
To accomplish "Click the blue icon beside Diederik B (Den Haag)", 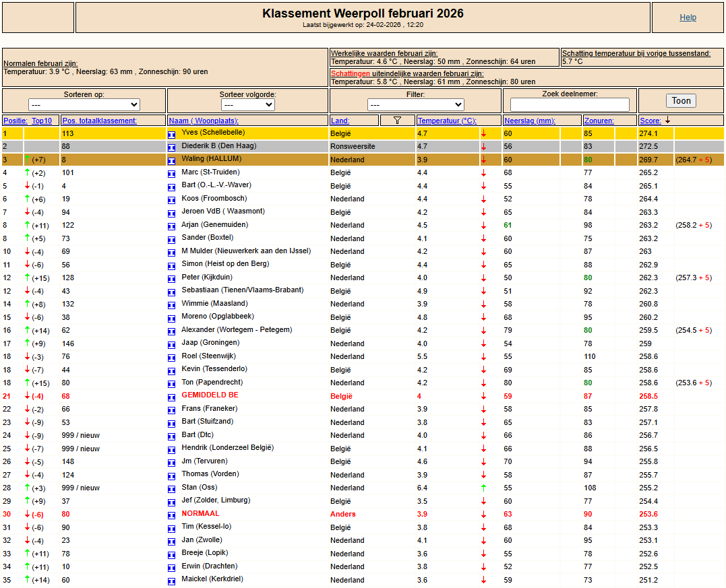I will (x=171, y=148).
